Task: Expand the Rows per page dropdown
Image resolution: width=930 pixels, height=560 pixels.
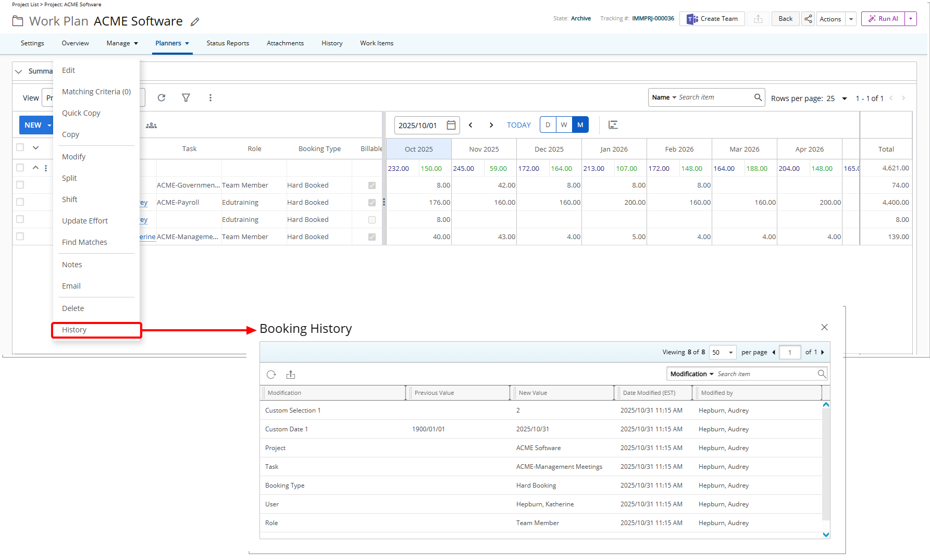Action: click(844, 98)
